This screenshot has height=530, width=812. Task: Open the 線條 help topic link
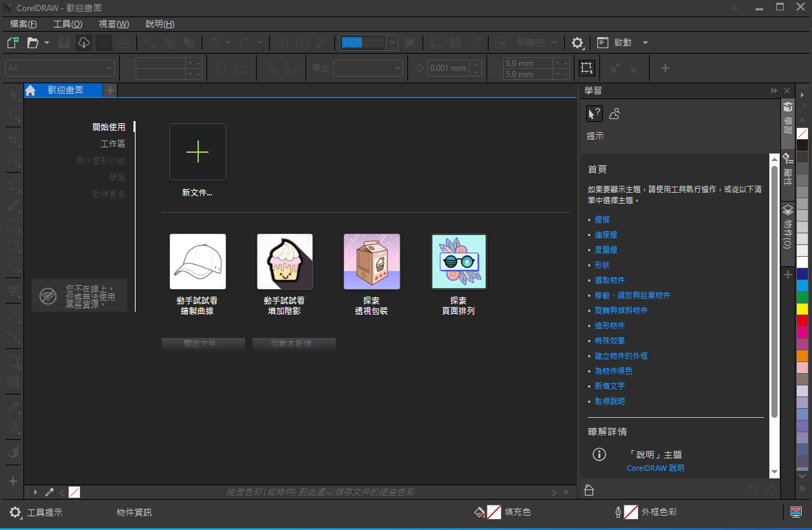coord(602,220)
